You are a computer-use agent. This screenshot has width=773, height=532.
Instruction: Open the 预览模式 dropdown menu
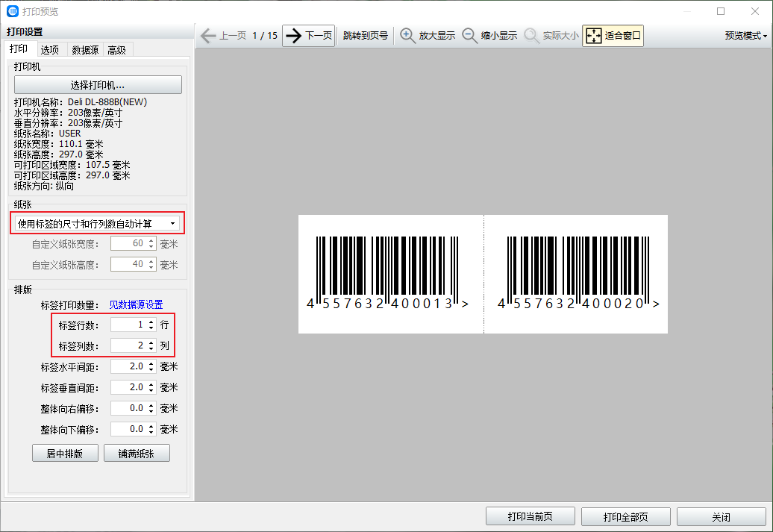(745, 36)
